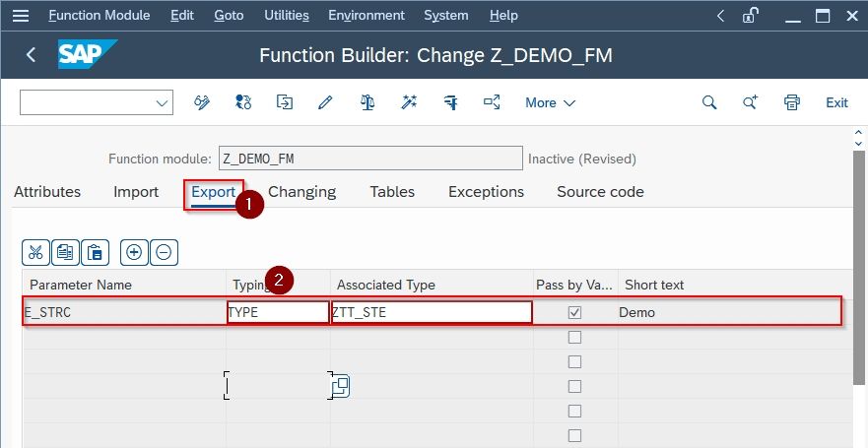
Task: Switch to the Changing tab
Action: click(301, 192)
